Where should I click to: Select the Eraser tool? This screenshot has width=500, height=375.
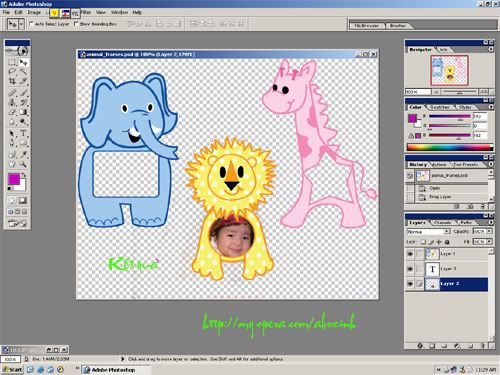[x=12, y=112]
